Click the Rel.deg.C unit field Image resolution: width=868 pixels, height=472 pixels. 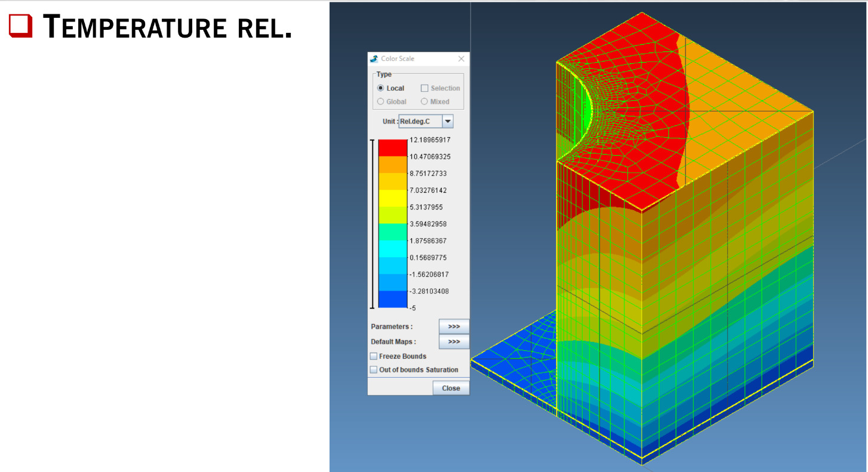[x=420, y=121]
